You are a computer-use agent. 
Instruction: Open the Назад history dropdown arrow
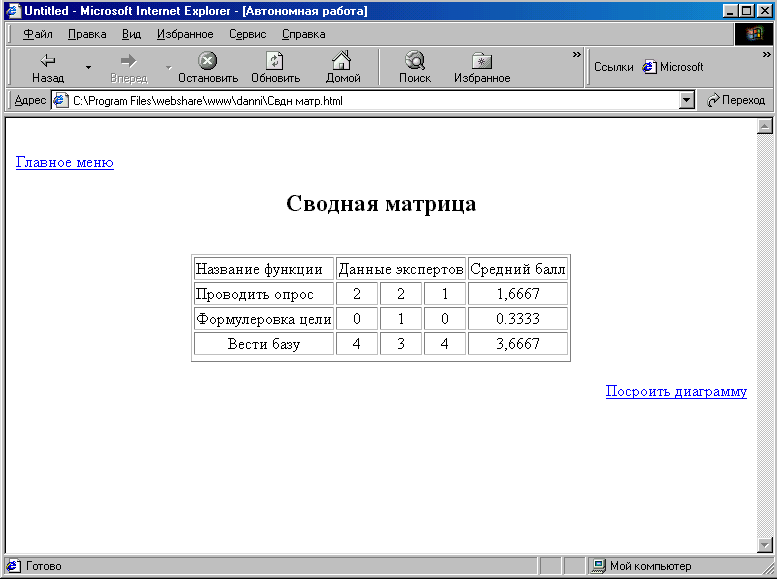pyautogui.click(x=88, y=67)
